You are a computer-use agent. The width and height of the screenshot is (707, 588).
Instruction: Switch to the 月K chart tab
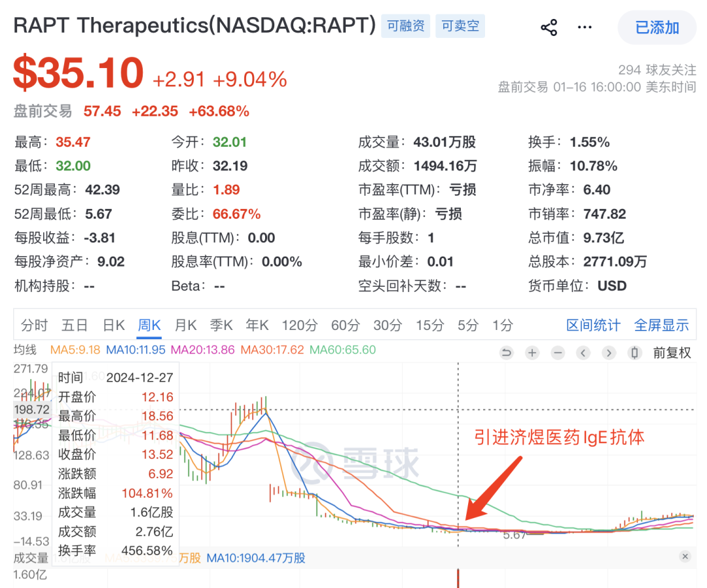(x=185, y=325)
